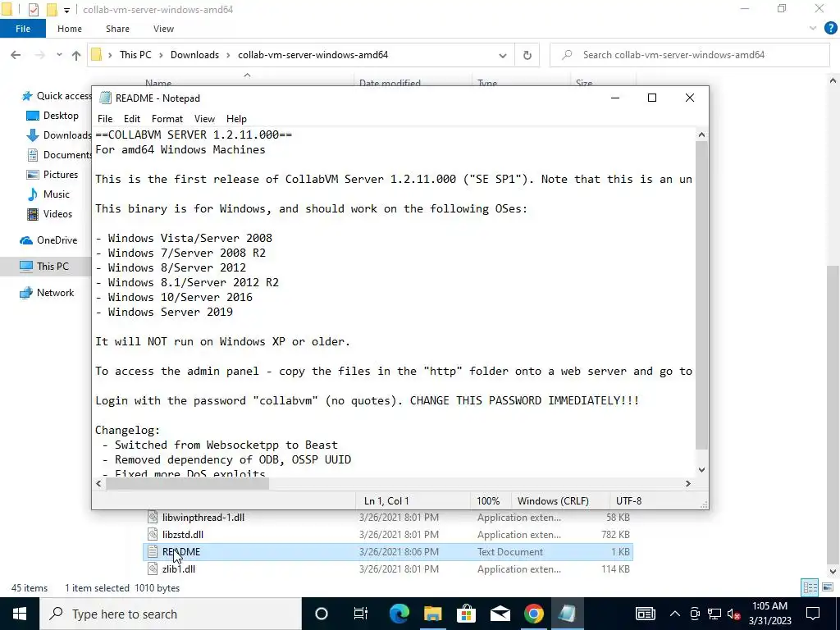
Task: Click Quick Access properties checkmark icon
Action: [33, 10]
